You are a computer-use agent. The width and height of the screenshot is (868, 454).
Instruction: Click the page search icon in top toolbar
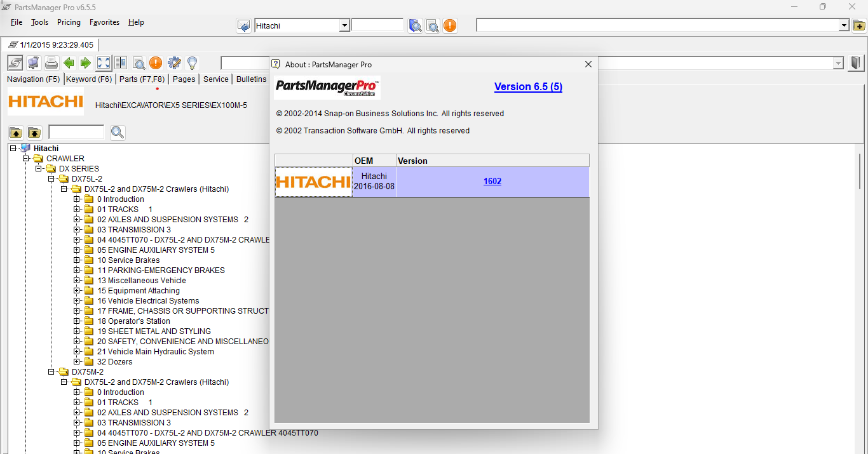click(x=433, y=25)
